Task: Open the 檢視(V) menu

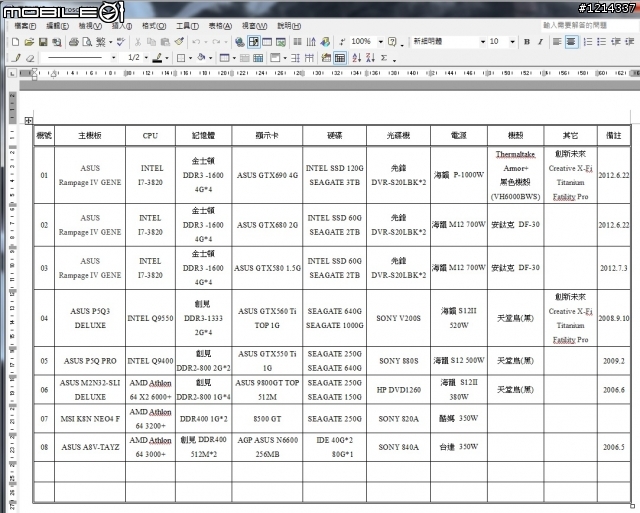Action: pos(90,26)
